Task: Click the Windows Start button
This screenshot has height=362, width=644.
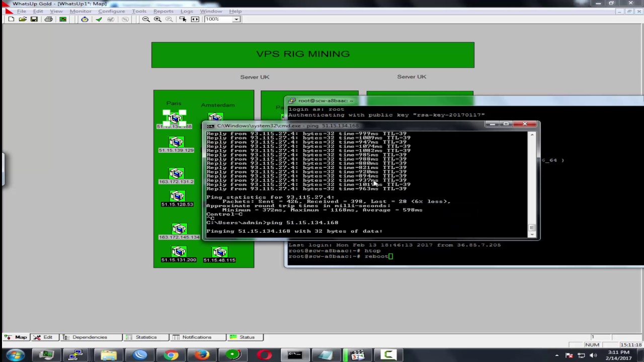Action: 15,355
